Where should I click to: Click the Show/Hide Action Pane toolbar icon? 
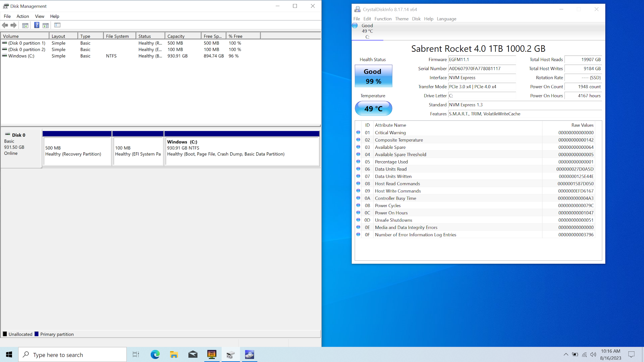pos(46,25)
